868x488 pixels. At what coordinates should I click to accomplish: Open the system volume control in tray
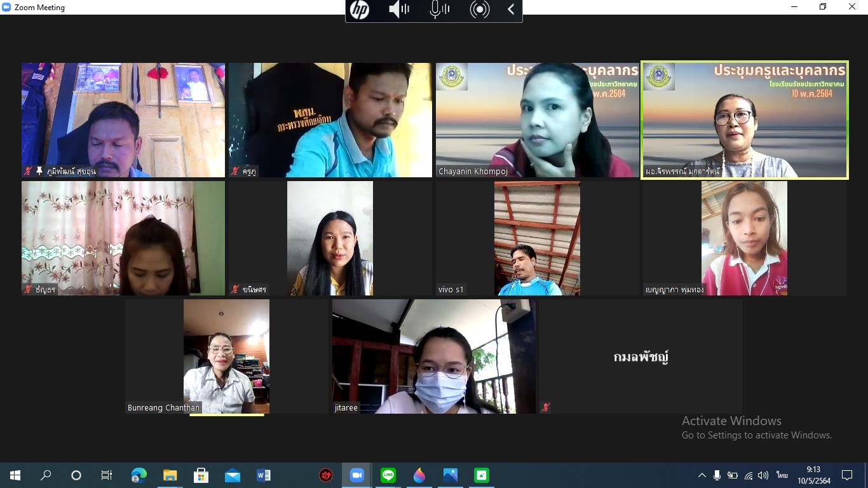coord(763,475)
